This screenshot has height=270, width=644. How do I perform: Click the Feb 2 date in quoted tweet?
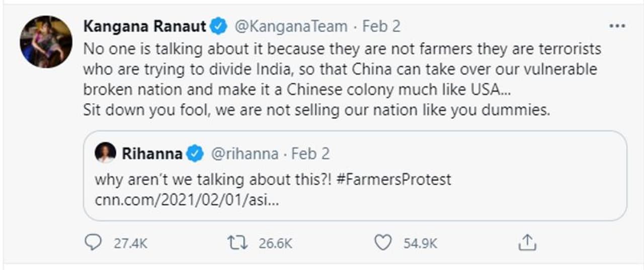point(310,154)
